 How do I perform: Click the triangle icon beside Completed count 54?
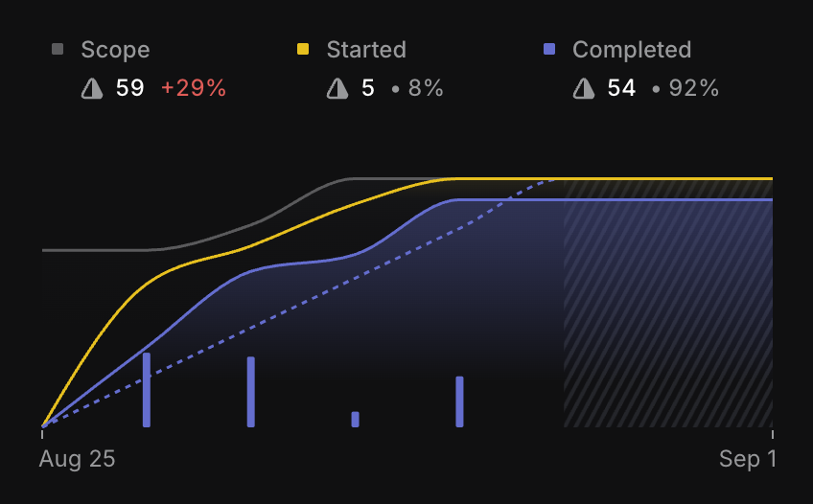[x=584, y=89]
